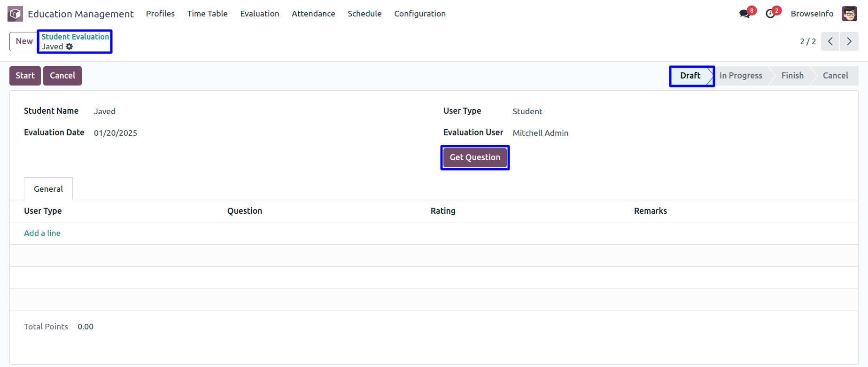Viewport: 868px width, 367px height.
Task: Sort by Remarks column header
Action: coord(651,211)
